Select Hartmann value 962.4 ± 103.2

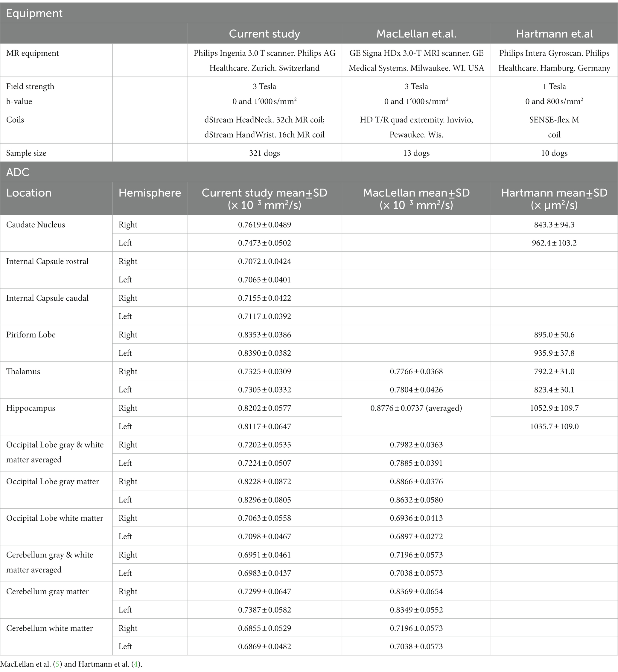click(554, 243)
